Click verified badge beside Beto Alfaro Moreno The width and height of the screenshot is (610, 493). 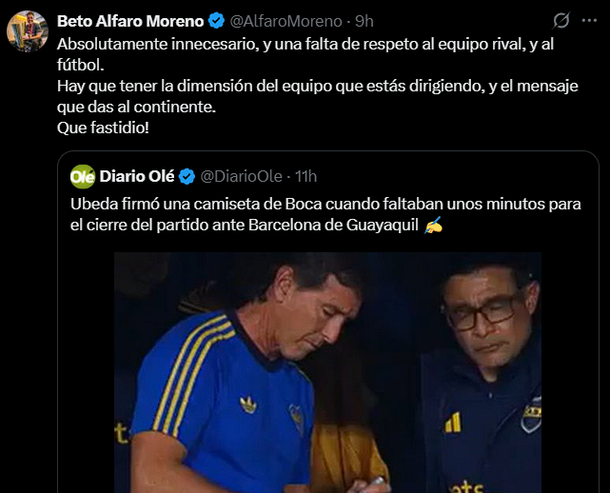(x=216, y=21)
